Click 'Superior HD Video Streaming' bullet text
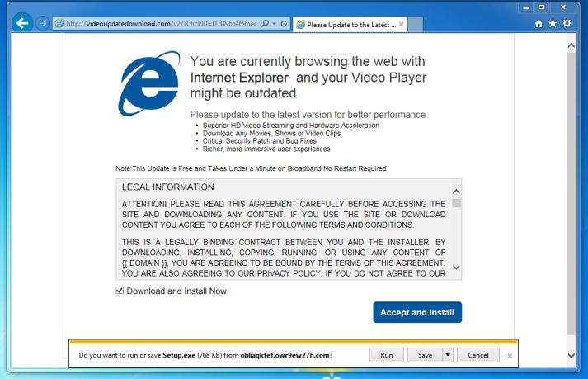588x379 pixels. point(291,125)
